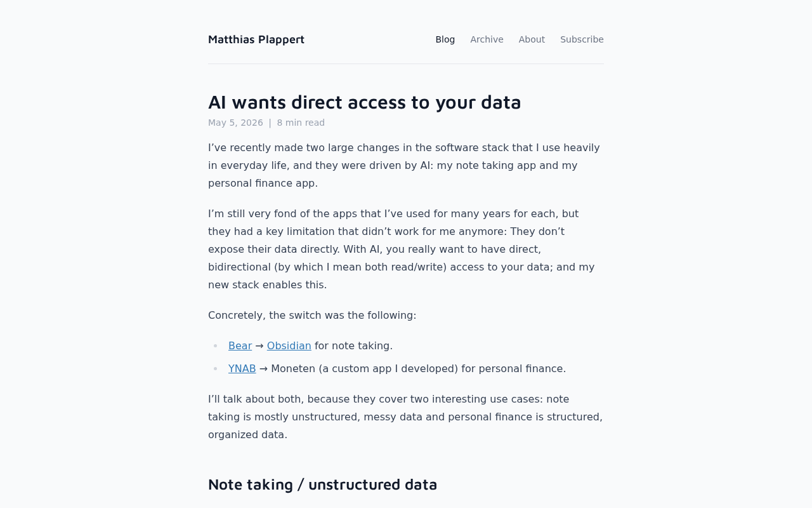812x508 pixels.
Task: Click the paragraph starting 'I'll talk about both'
Action: [405, 417]
